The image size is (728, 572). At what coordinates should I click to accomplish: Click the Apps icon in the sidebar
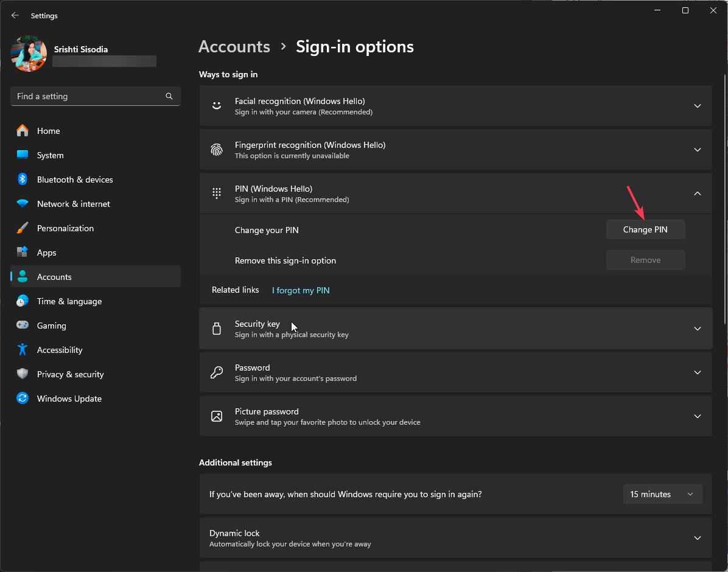point(23,252)
